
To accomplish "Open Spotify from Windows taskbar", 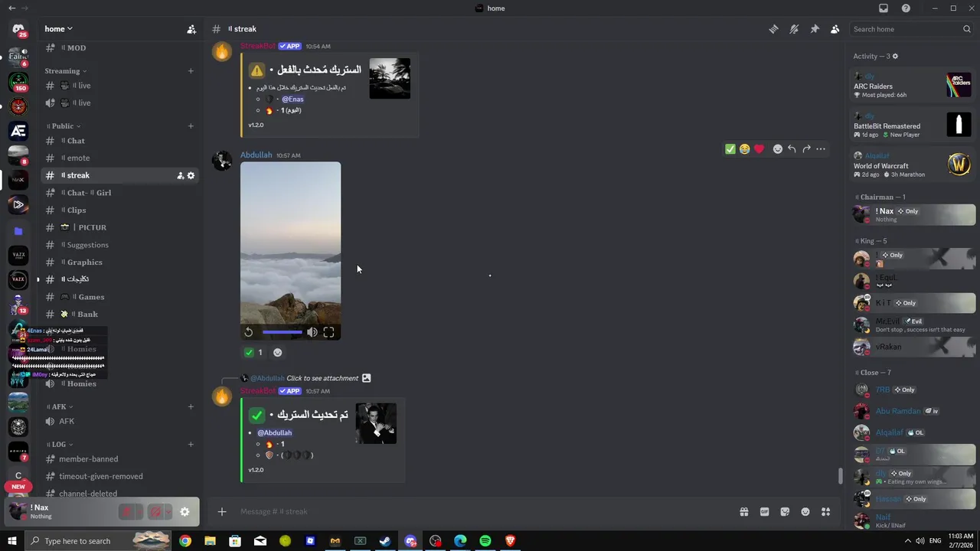I will coord(485,541).
